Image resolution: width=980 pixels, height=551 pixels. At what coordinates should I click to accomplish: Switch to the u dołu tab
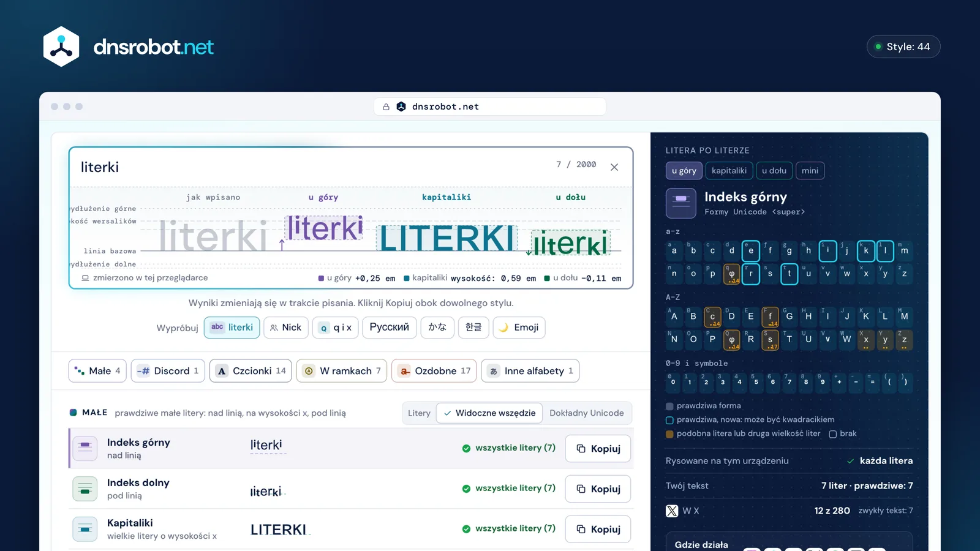pyautogui.click(x=774, y=171)
